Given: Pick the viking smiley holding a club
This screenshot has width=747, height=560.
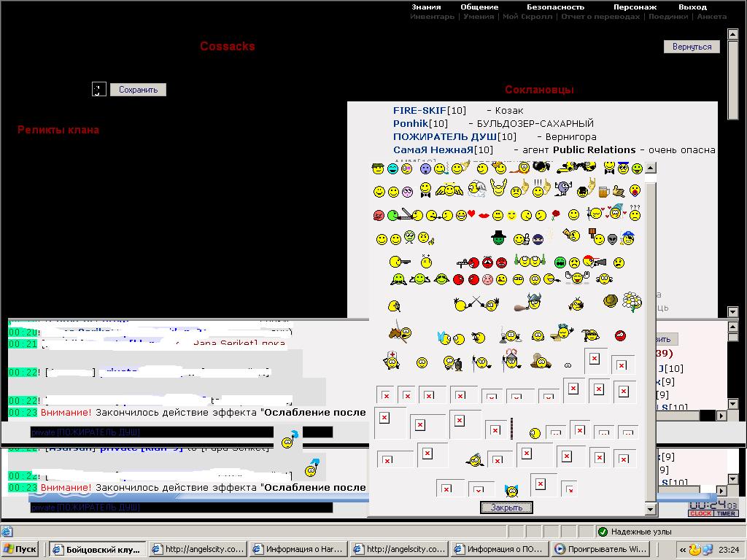Looking at the screenshot, I should (x=528, y=303).
